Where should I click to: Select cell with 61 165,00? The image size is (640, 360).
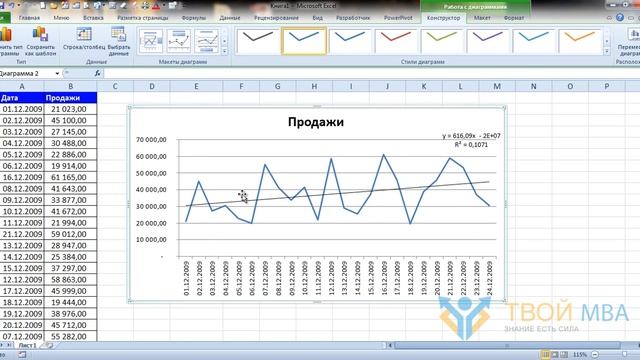pyautogui.click(x=71, y=177)
